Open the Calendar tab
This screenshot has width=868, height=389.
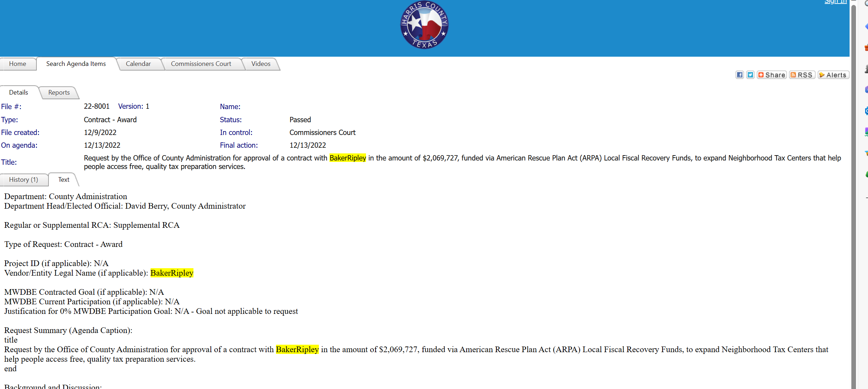pyautogui.click(x=138, y=64)
